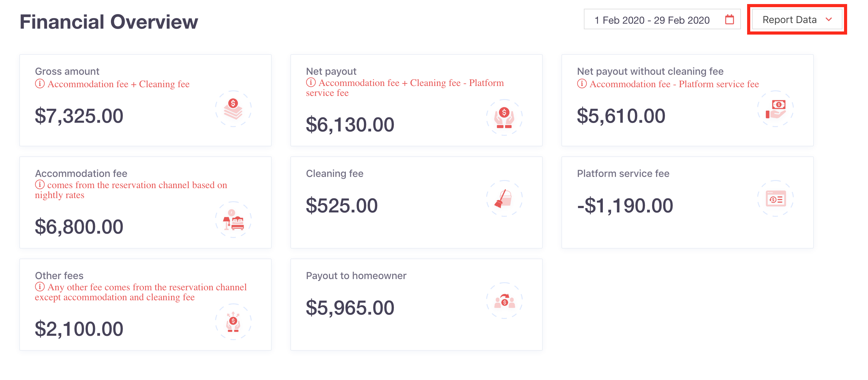Click the bed and lamp Accommodation fee icon

[233, 220]
